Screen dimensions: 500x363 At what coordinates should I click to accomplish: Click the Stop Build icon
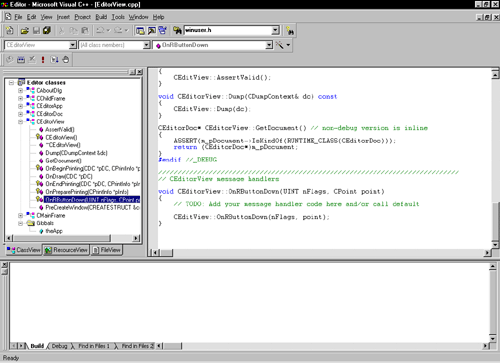[32, 60]
